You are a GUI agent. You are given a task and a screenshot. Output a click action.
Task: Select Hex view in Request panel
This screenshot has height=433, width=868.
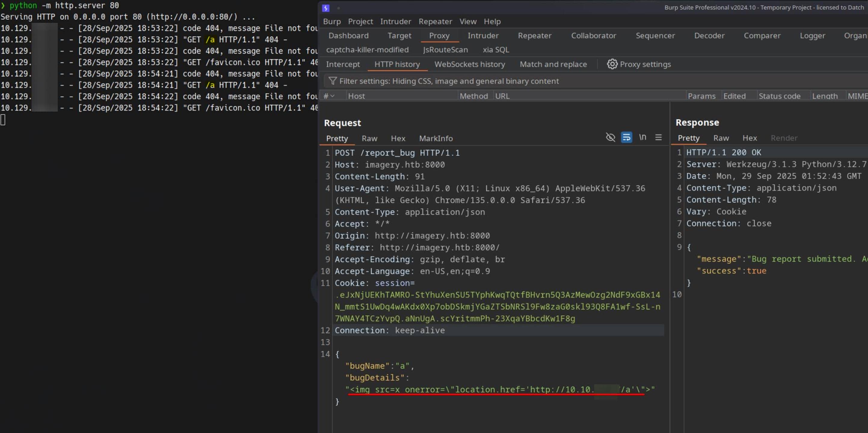(398, 139)
